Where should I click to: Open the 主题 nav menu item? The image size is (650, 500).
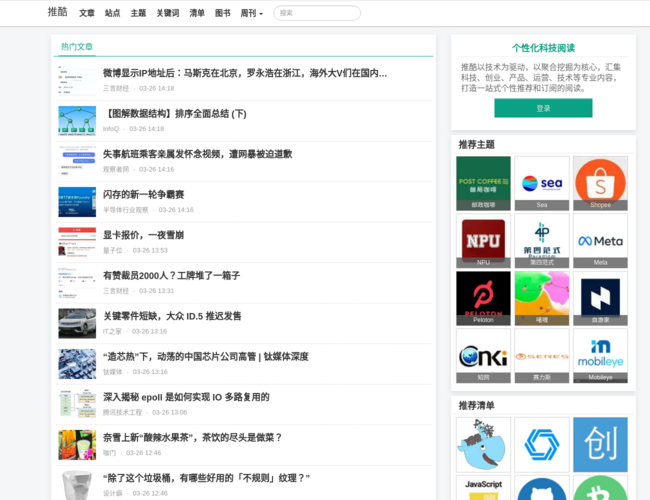(138, 13)
